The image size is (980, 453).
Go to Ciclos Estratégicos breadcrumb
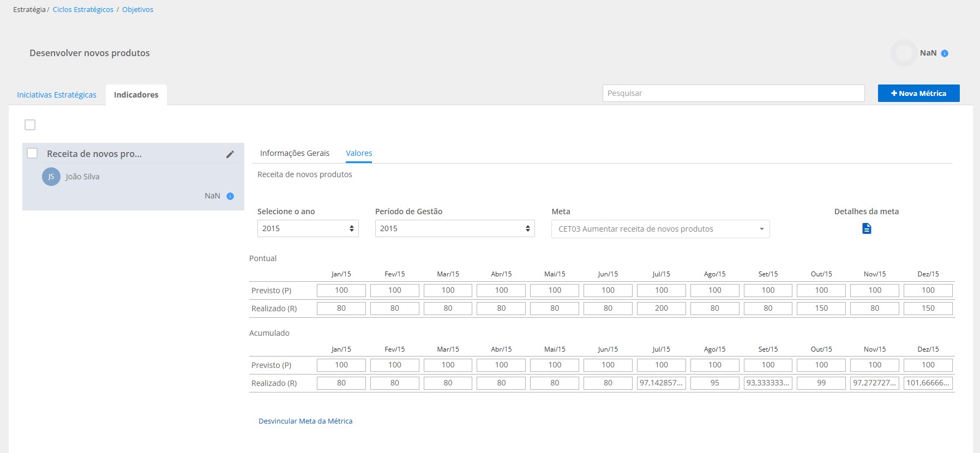(x=83, y=9)
